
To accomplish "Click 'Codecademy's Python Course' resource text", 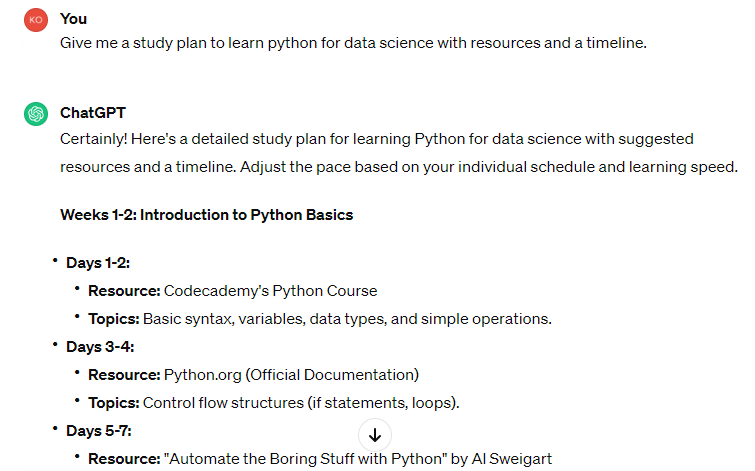I will [x=271, y=291].
